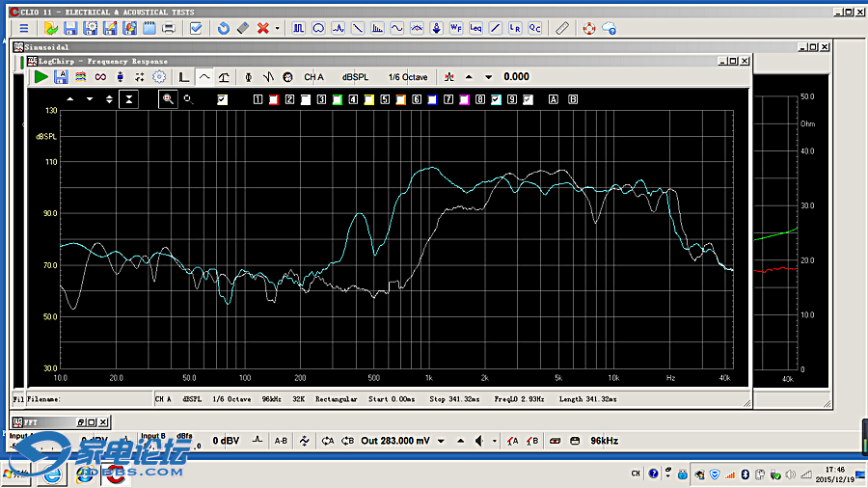Click the 0.000 level offset field
The image size is (868, 488).
coord(516,77)
